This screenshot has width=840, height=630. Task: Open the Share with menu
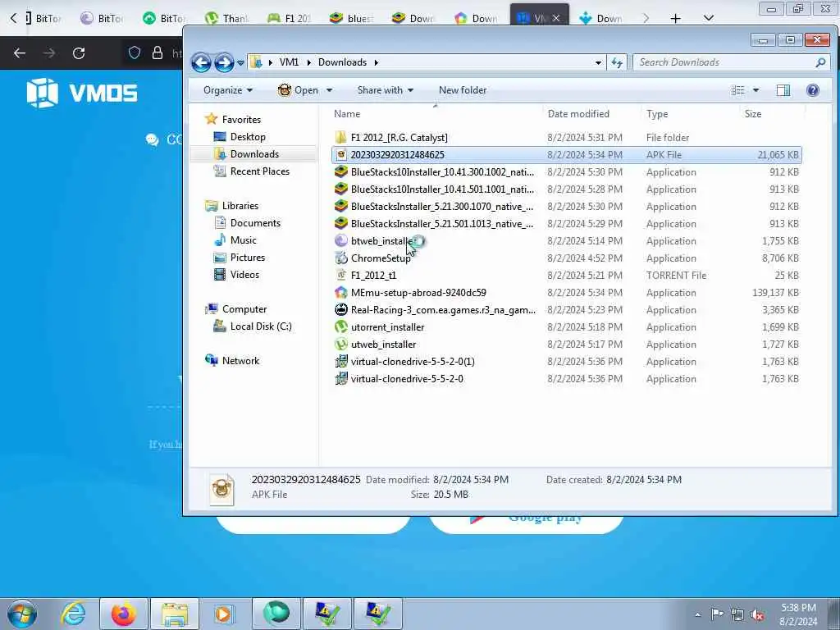click(x=386, y=90)
